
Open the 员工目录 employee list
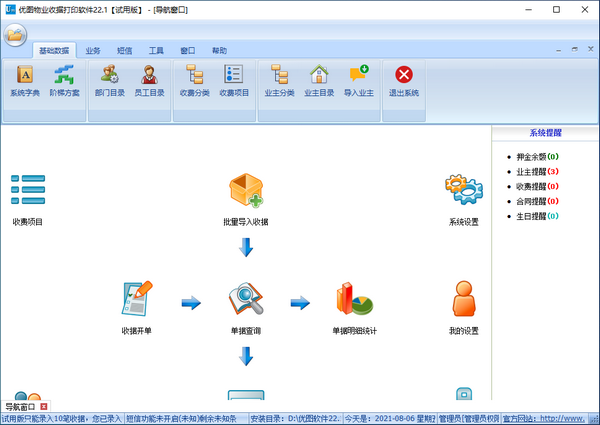click(x=150, y=79)
